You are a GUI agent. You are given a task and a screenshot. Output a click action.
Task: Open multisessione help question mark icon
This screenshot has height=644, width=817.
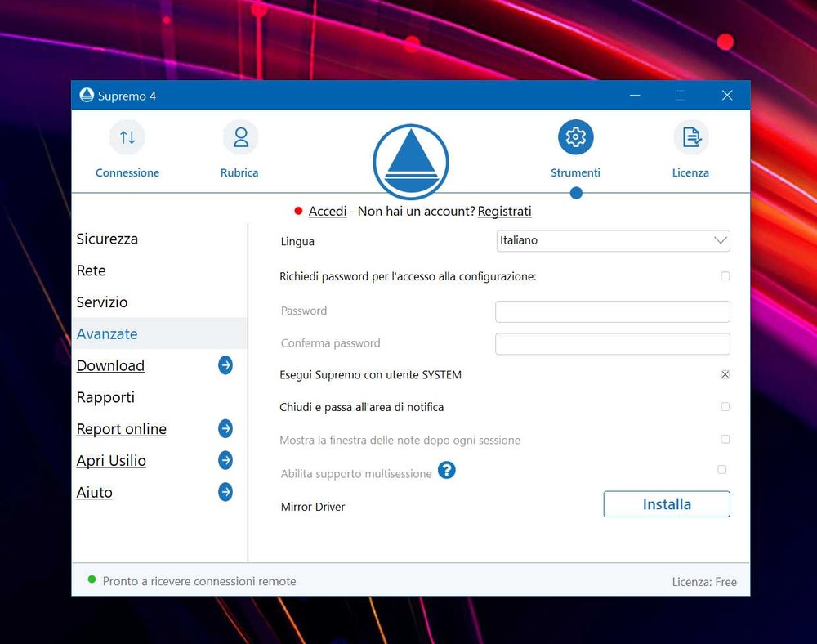447,470
